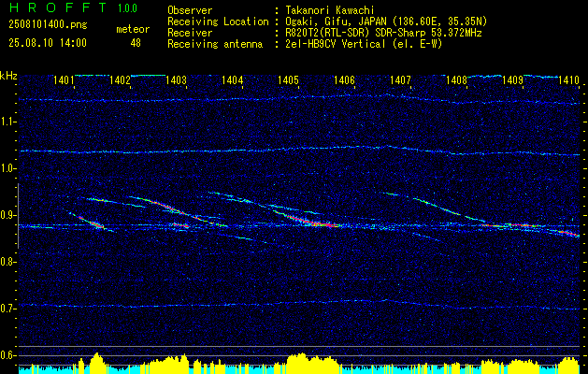588x374 pixels.
Task: Click the 1402 time marker
Action: click(x=120, y=79)
